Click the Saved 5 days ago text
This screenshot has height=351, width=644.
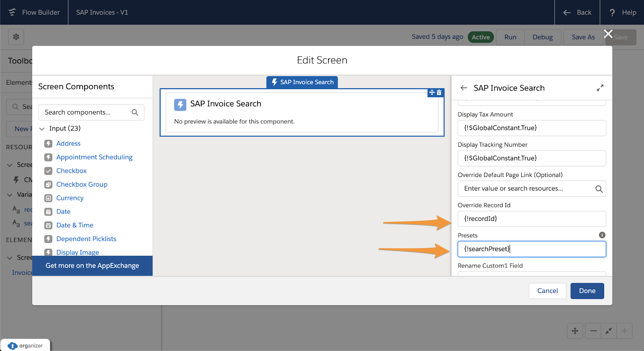pyautogui.click(x=438, y=37)
